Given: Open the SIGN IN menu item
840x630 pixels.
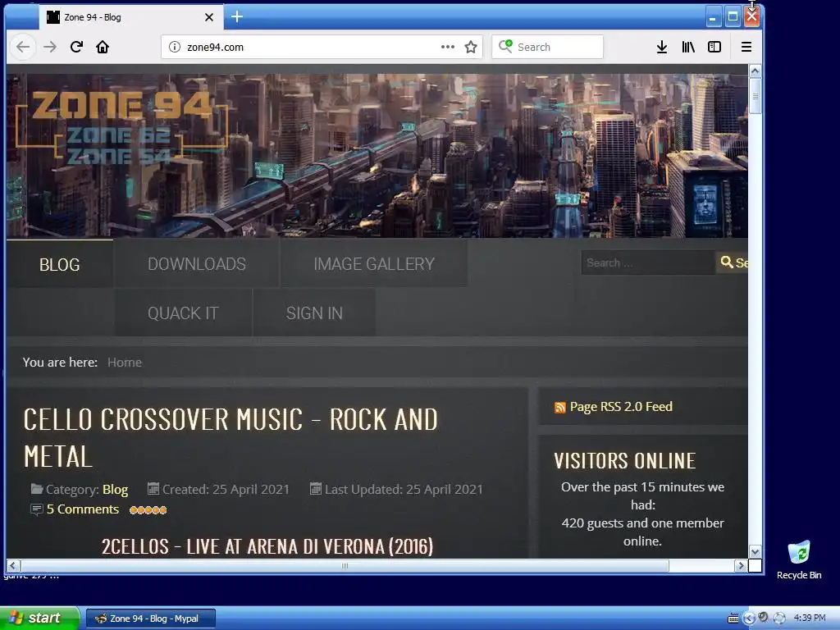Looking at the screenshot, I should tap(314, 313).
